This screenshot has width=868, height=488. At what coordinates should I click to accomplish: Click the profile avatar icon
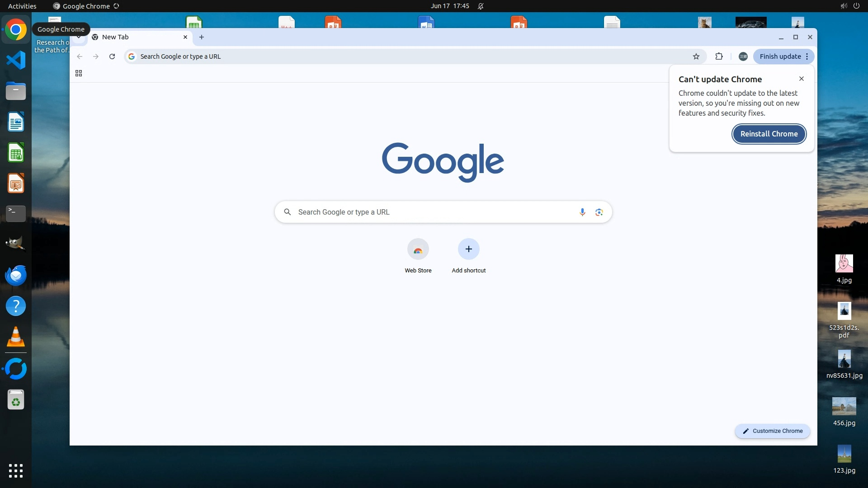(743, 56)
